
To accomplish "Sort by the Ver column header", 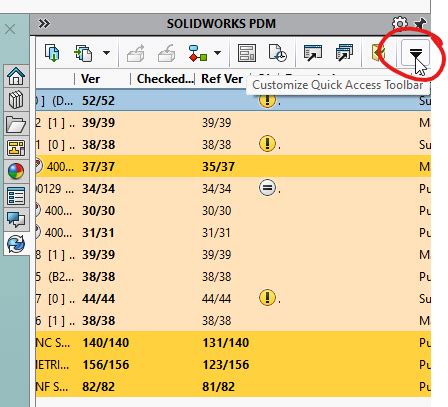I will click(90, 79).
